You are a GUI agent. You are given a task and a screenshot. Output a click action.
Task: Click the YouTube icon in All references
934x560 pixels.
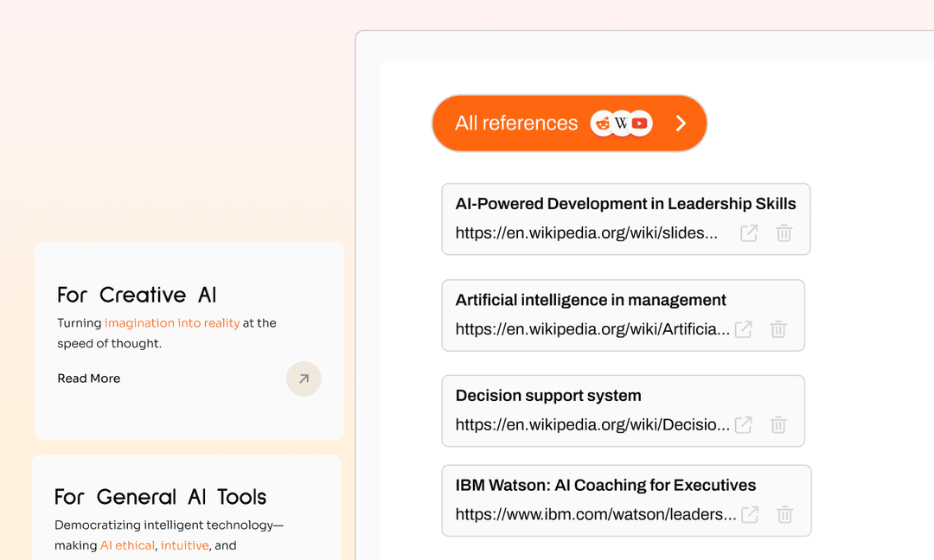pos(640,124)
